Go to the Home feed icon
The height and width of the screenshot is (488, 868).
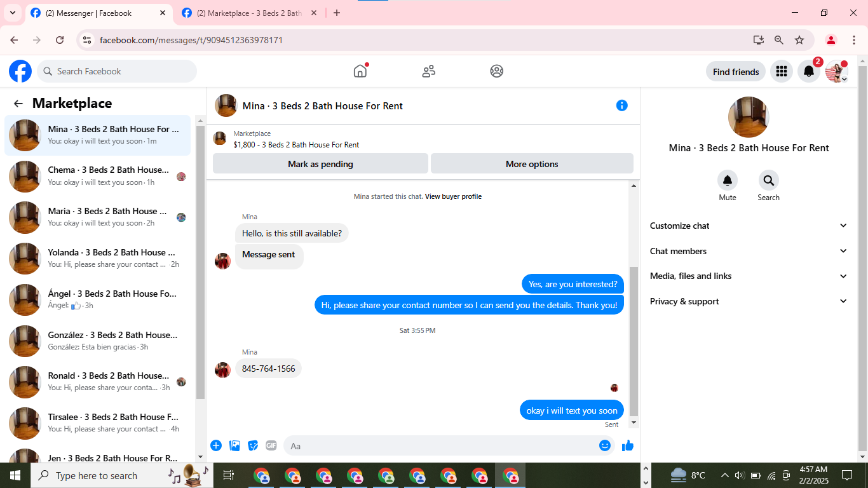point(360,71)
